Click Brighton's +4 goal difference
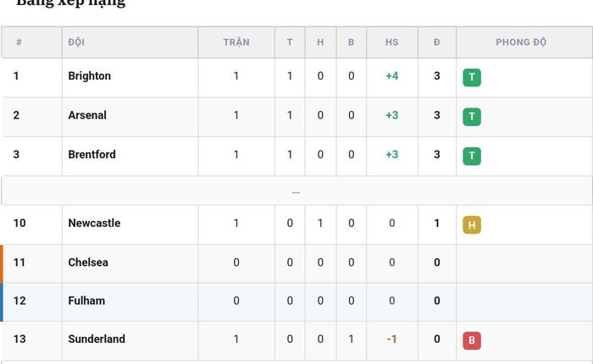This screenshot has width=593, height=364. point(391,76)
